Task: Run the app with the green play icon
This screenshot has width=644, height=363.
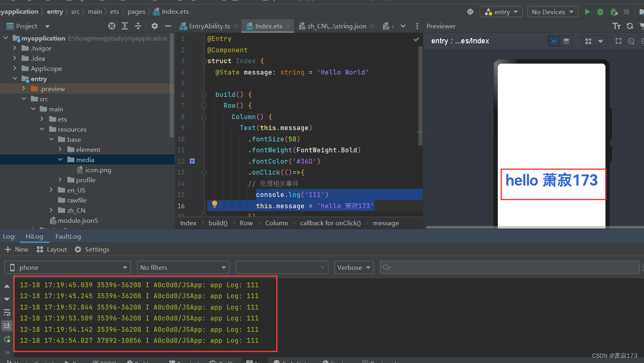Action: (x=587, y=12)
